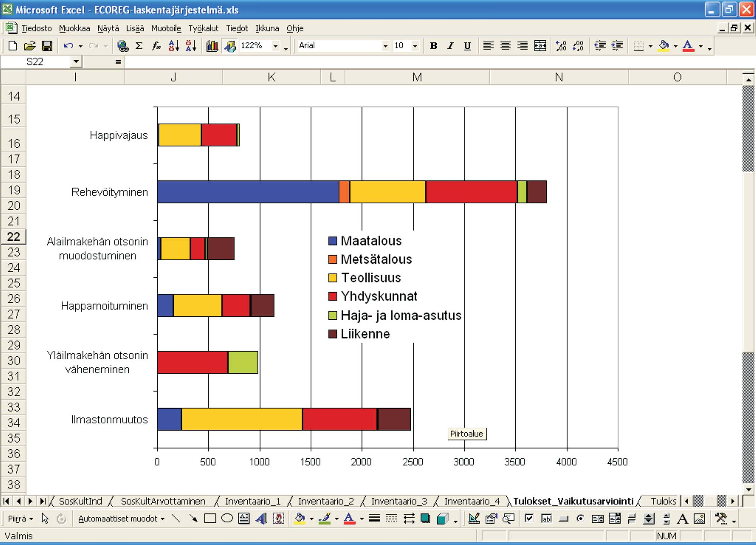Expand the Name Box dropdown arrow
The width and height of the screenshot is (756, 545).
[76, 61]
